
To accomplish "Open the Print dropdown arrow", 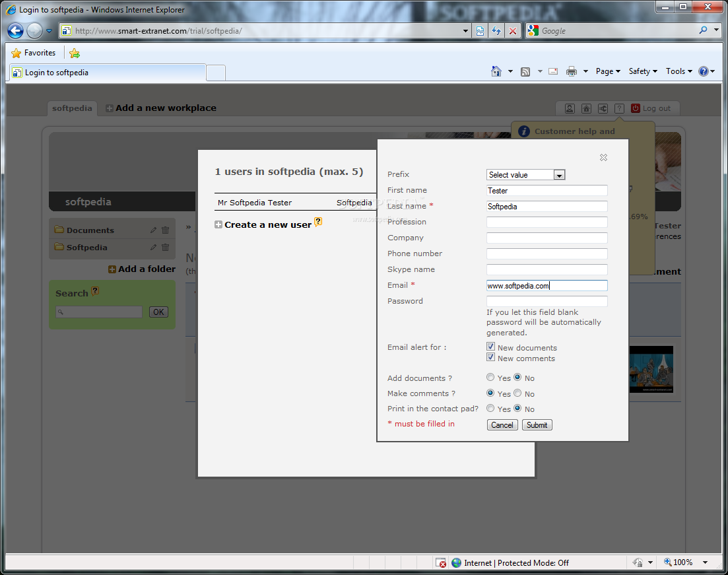I will coord(585,71).
